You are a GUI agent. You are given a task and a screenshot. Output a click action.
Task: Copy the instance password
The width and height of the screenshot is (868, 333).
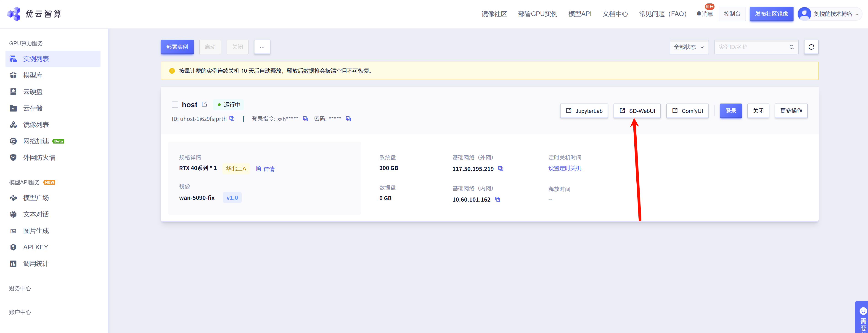[348, 119]
